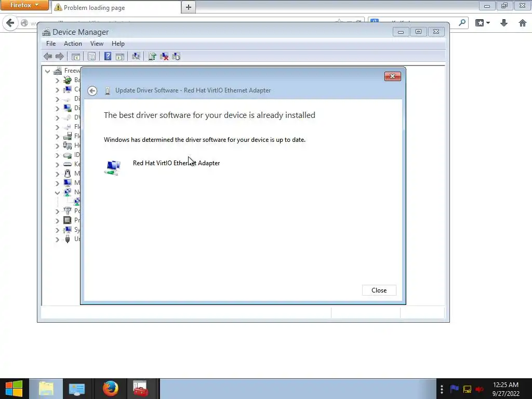The image size is (532, 399).
Task: Open a new Firefox tab with plus button
Action: coord(188,7)
